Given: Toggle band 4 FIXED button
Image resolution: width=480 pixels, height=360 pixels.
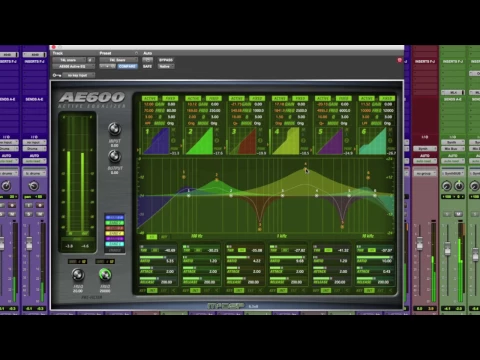Looking at the screenshot, I should (x=300, y=98).
